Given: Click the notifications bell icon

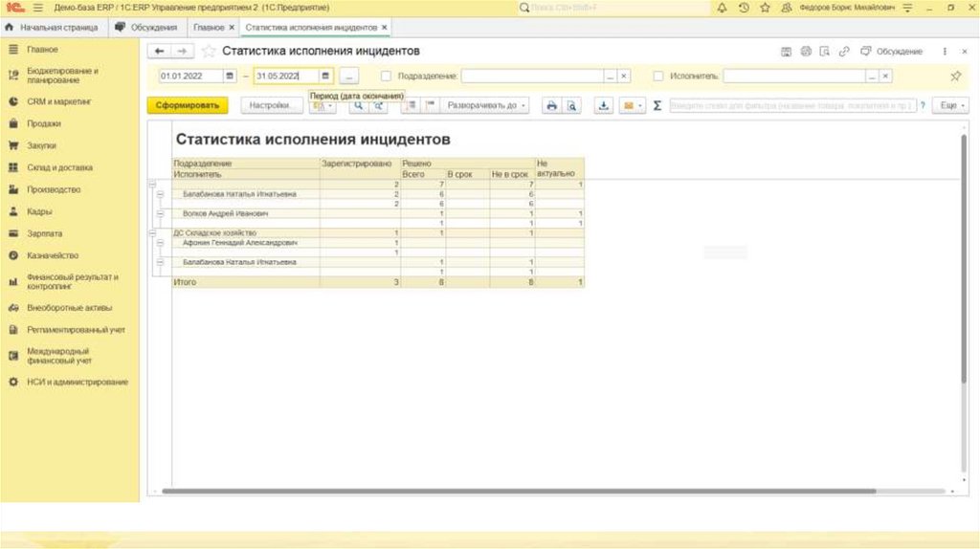Looking at the screenshot, I should pyautogui.click(x=721, y=8).
